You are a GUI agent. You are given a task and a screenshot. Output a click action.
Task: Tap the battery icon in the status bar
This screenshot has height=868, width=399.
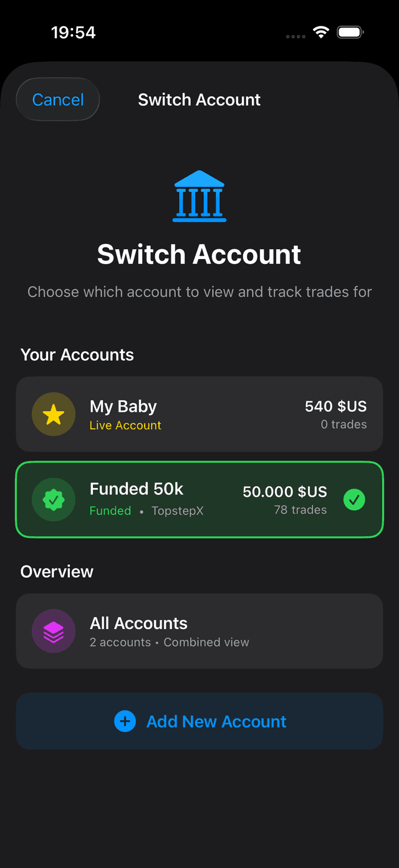[x=350, y=31]
